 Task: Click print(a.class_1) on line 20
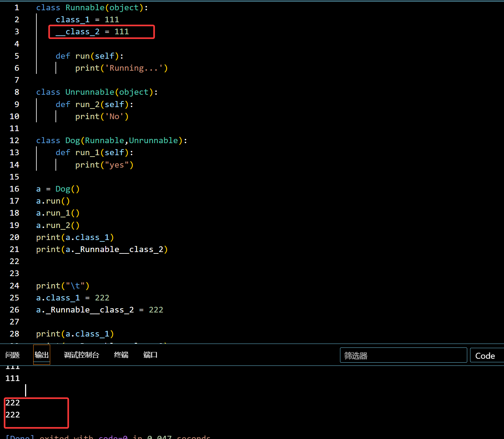(75, 237)
